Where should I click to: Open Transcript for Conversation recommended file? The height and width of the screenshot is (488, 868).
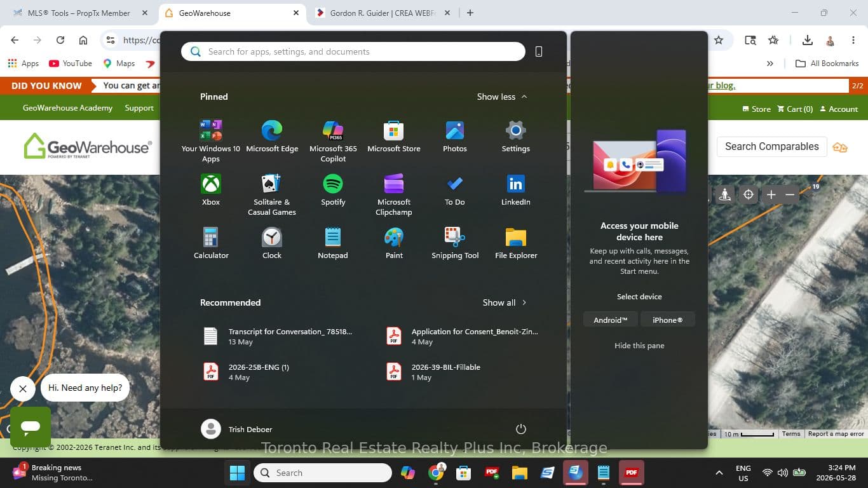coord(280,336)
